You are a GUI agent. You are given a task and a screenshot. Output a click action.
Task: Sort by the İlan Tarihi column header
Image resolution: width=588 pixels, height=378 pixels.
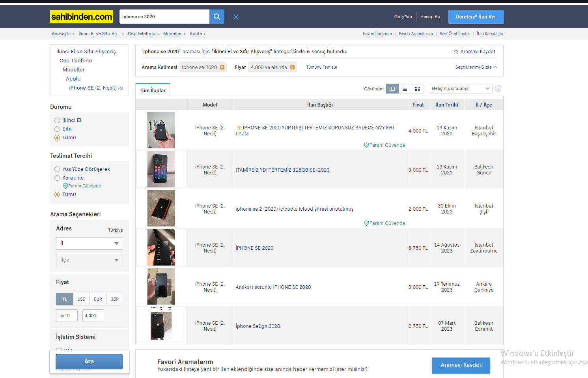[x=447, y=105]
